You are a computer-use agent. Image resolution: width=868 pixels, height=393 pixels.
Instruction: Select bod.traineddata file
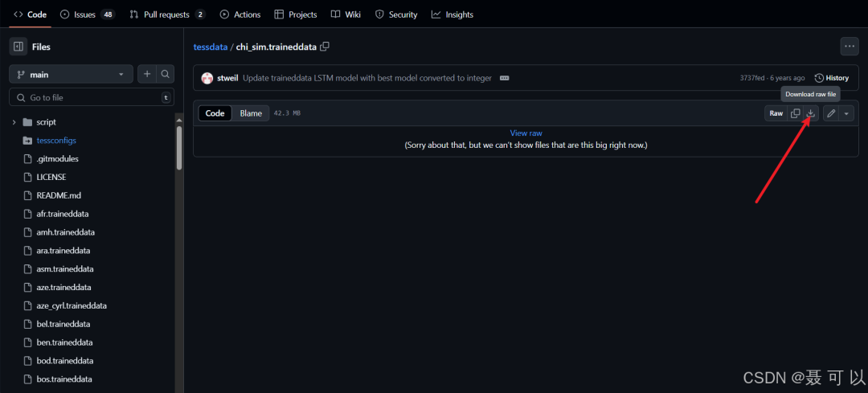[x=65, y=360]
